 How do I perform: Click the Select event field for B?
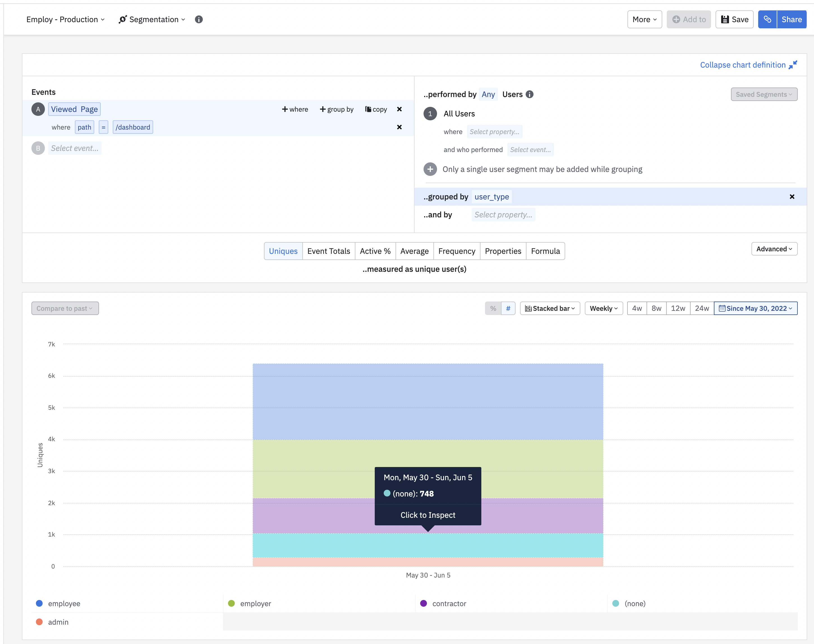[75, 148]
